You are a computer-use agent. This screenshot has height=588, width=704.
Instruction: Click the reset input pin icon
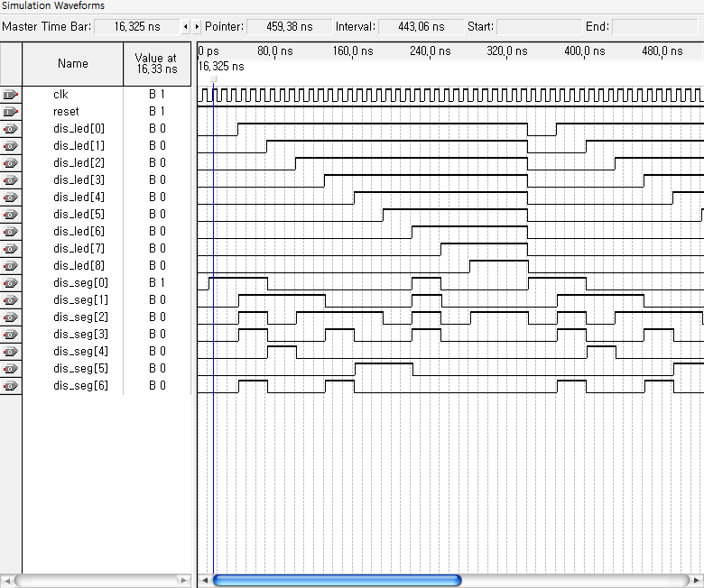(x=11, y=112)
